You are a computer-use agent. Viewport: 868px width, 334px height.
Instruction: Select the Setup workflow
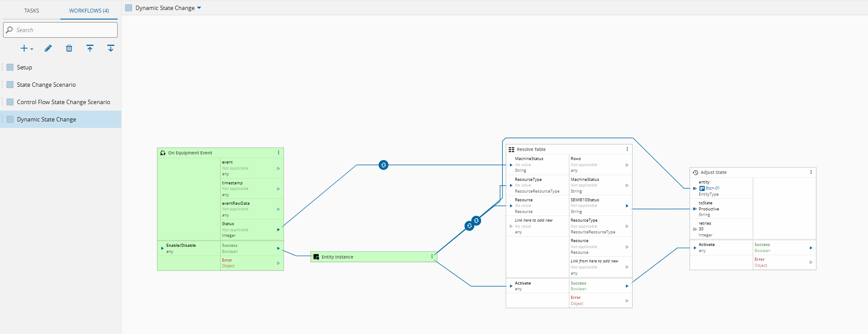pos(24,67)
